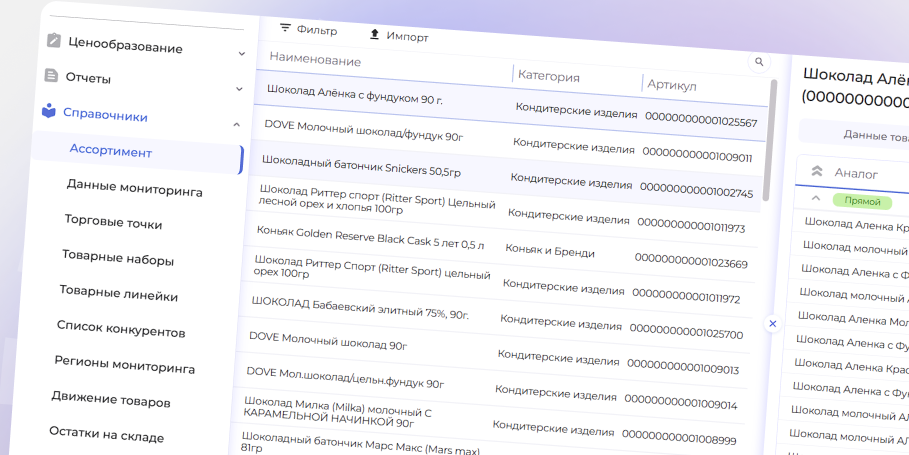Click the Артикул column header
Image resolution: width=909 pixels, height=455 pixels.
pyautogui.click(x=671, y=85)
